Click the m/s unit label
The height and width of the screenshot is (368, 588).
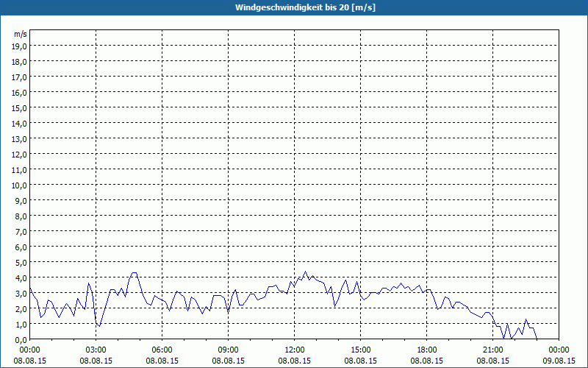tap(21, 34)
